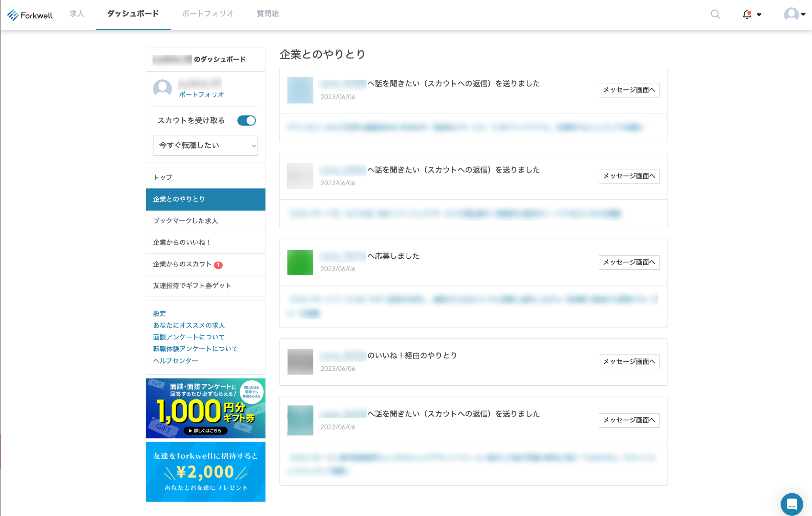
Task: Open the ¥2,000 friend invitation banner
Action: click(x=205, y=472)
